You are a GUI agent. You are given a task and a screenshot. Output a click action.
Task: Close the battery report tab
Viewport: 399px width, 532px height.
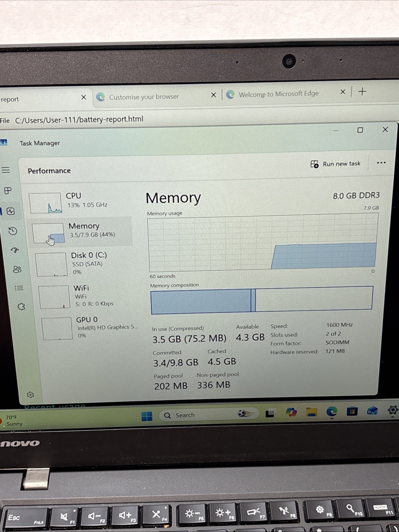click(x=84, y=97)
